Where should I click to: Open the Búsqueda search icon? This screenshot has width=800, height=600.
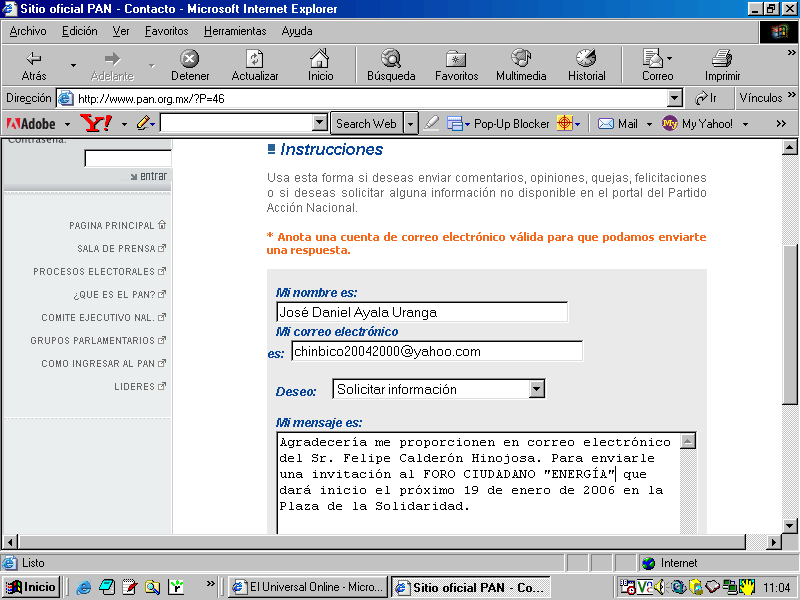pos(391,59)
